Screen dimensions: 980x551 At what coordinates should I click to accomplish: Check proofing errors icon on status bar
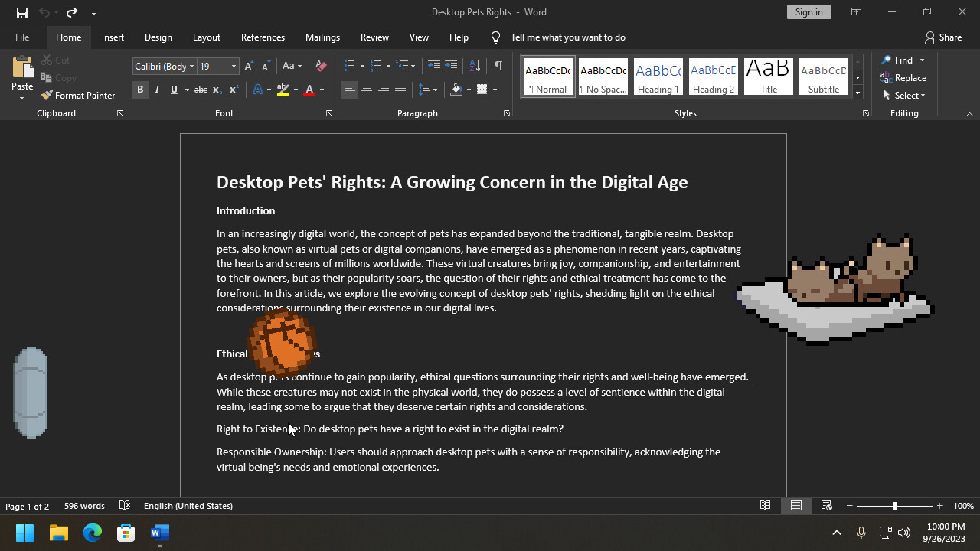click(125, 506)
